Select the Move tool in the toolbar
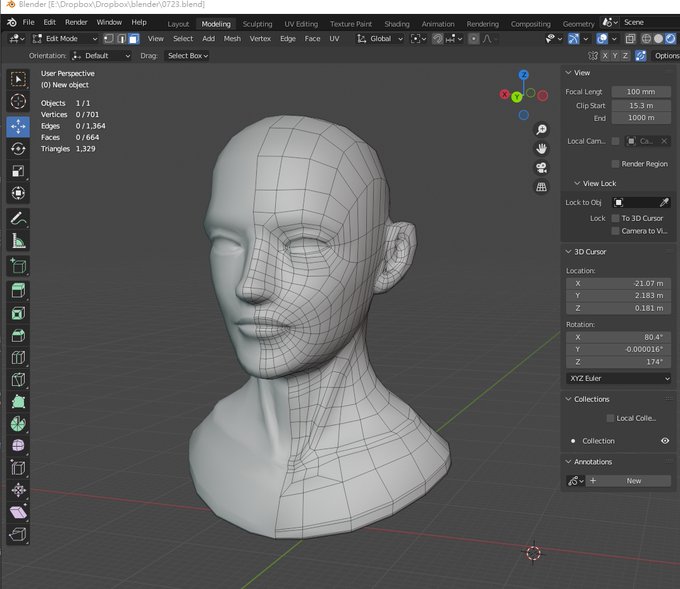 pos(18,126)
